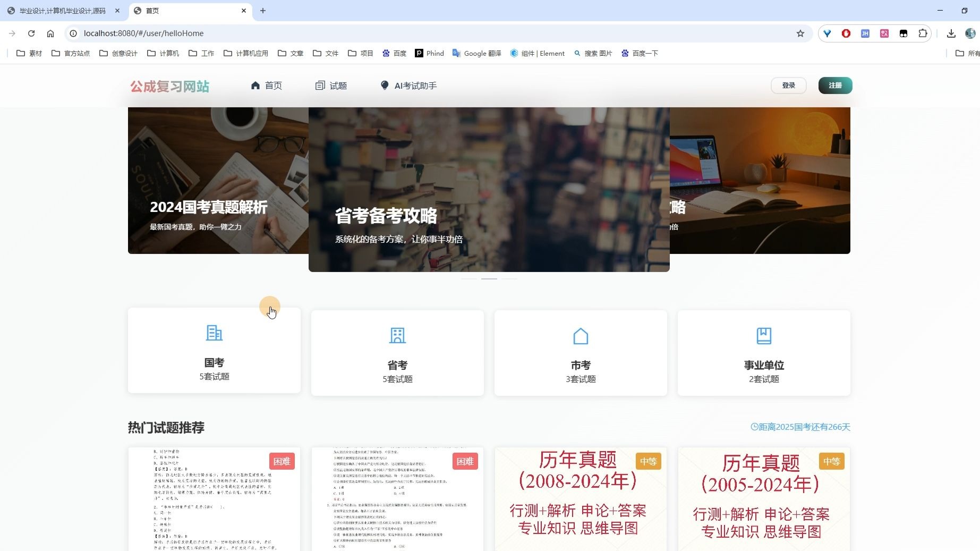Image resolution: width=980 pixels, height=551 pixels.
Task: Select the 首页 browser tab
Action: tap(190, 11)
